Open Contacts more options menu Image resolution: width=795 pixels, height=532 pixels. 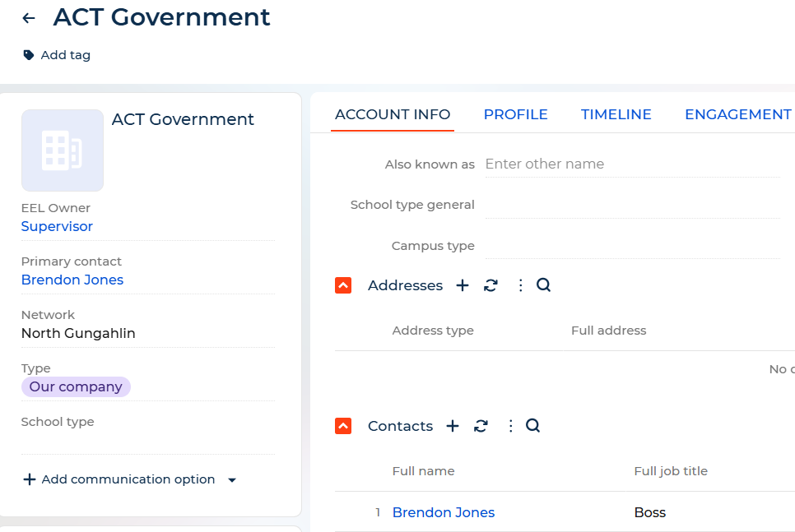click(x=510, y=426)
